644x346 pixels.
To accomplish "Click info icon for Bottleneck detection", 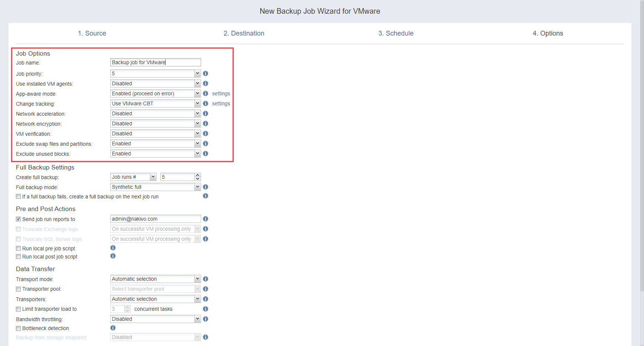I will 113,328.
